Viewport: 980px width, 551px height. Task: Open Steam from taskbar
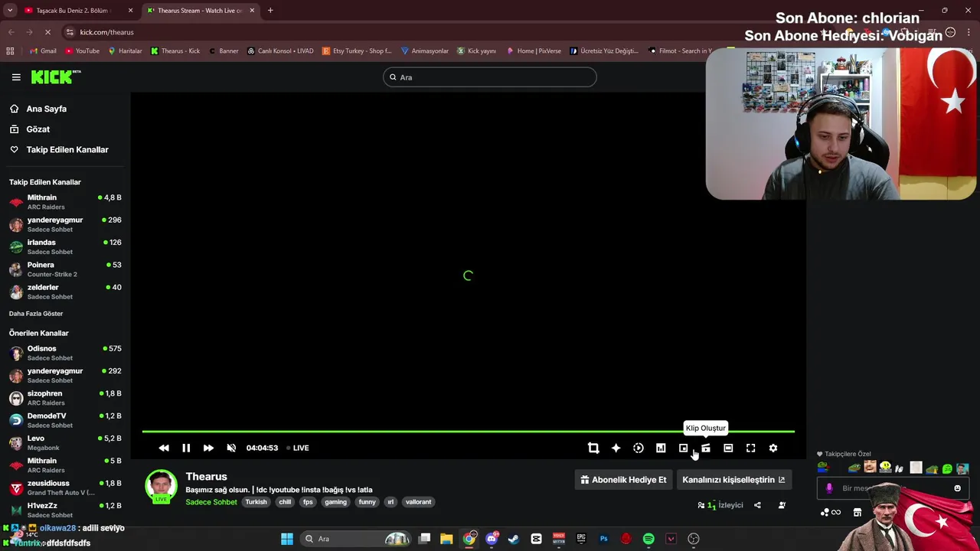tap(514, 539)
